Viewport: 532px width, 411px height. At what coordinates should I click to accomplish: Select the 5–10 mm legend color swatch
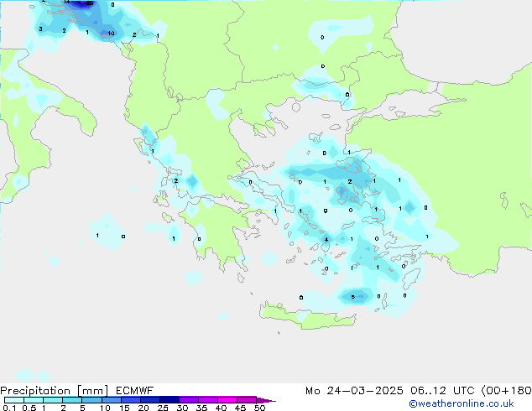tap(91, 400)
